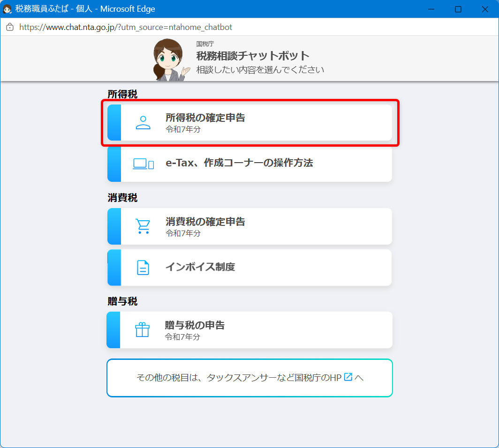The height and width of the screenshot is (448, 499).
Task: Select 消費税の確定申告 令和7年分
Action: [250, 226]
